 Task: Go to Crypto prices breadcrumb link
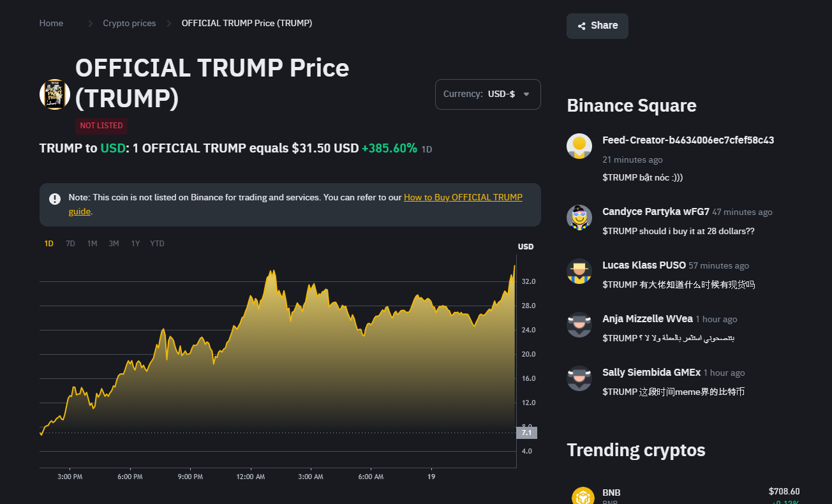pyautogui.click(x=130, y=24)
